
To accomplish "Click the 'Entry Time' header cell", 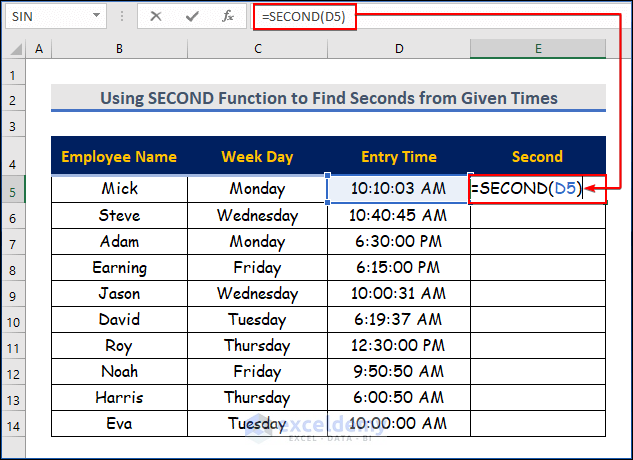I will [x=399, y=156].
